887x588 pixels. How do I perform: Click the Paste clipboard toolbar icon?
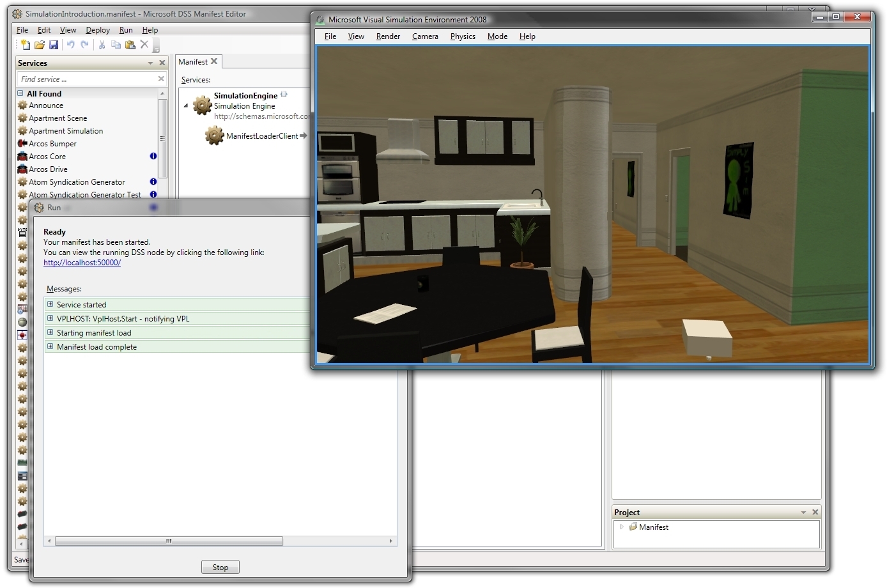pyautogui.click(x=130, y=45)
